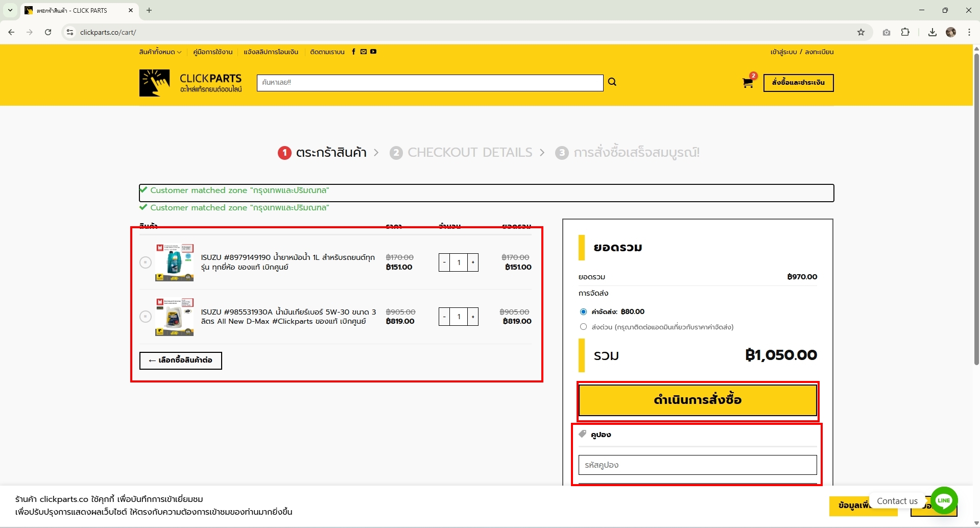Image resolution: width=980 pixels, height=528 pixels.
Task: Select the ค่าจัดส่ง ฿80.00 shipping option
Action: 583,311
